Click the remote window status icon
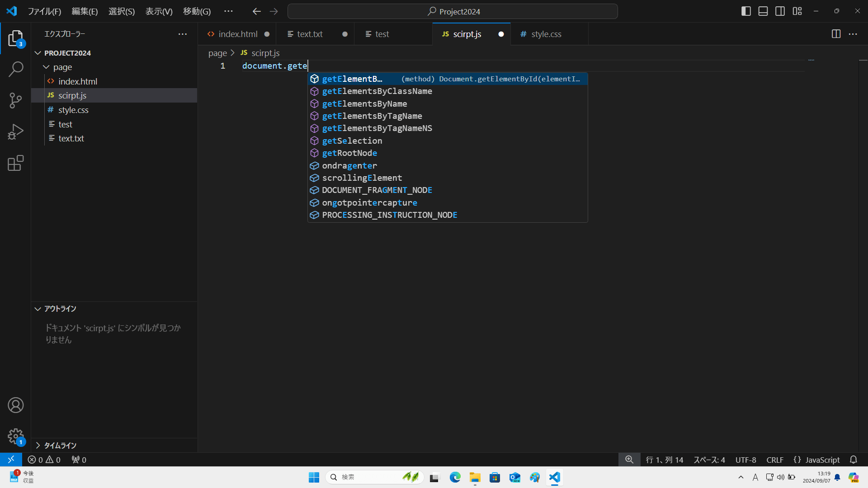The height and width of the screenshot is (488, 868). click(11, 460)
